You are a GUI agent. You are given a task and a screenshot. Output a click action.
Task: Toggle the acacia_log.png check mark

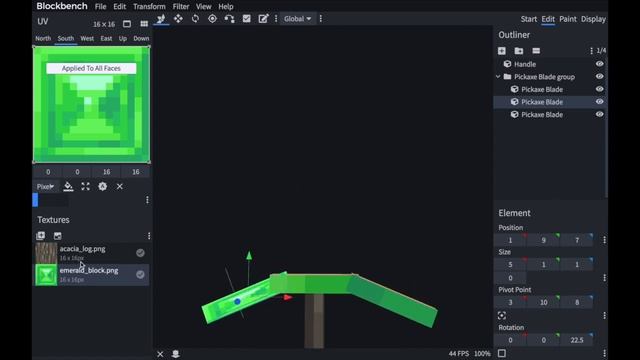coord(140,253)
